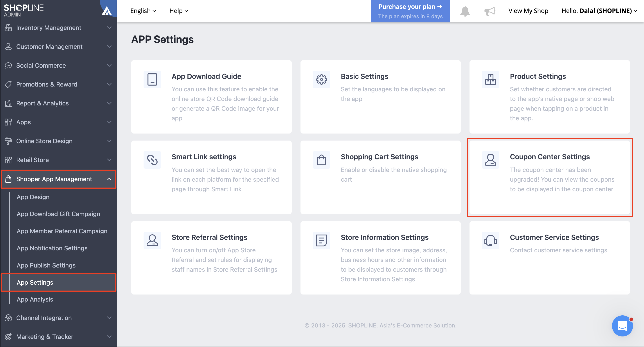Click the Apps grid icon
Screen dimensions: 644x347
(8, 122)
